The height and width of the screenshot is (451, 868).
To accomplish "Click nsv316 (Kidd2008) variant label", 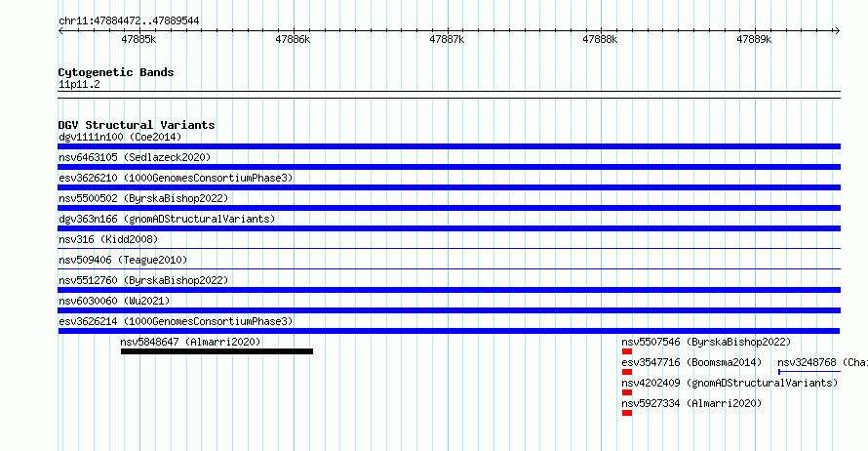I will click(108, 239).
